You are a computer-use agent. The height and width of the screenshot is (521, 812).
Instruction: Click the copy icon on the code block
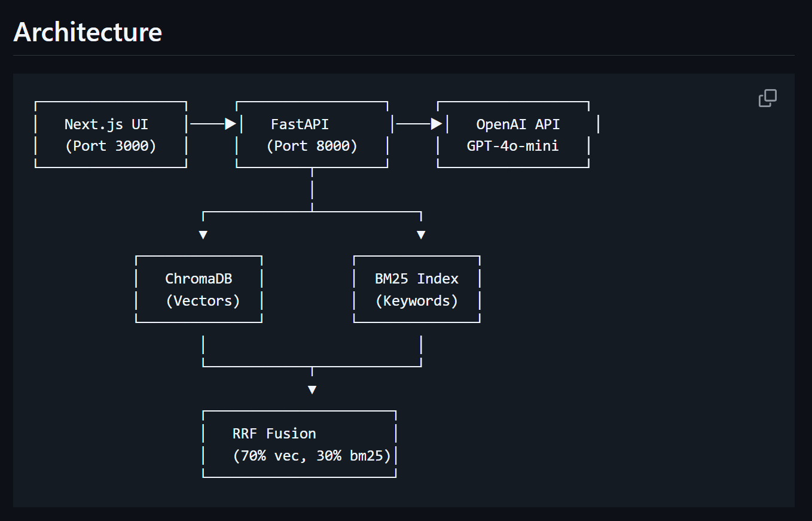[767, 98]
